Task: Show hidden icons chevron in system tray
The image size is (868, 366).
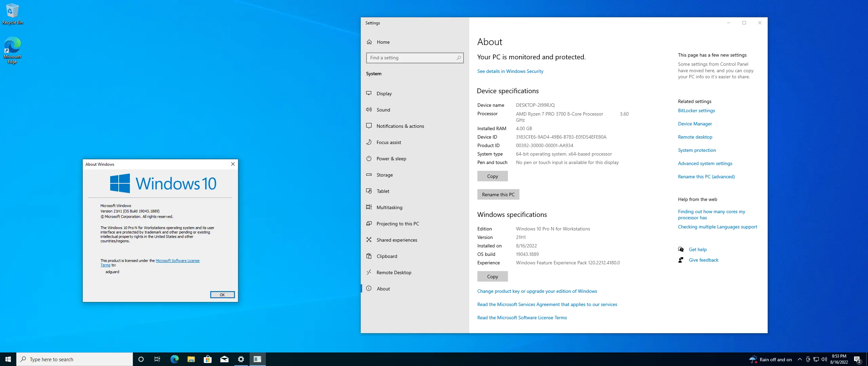Action: 800,359
